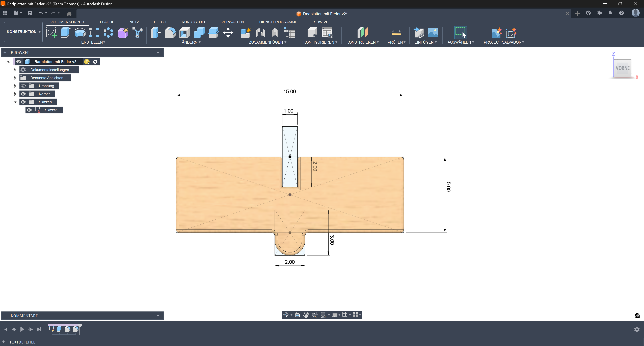Image resolution: width=644 pixels, height=346 pixels.
Task: Show the hidden Ursprung folder
Action: [23, 86]
